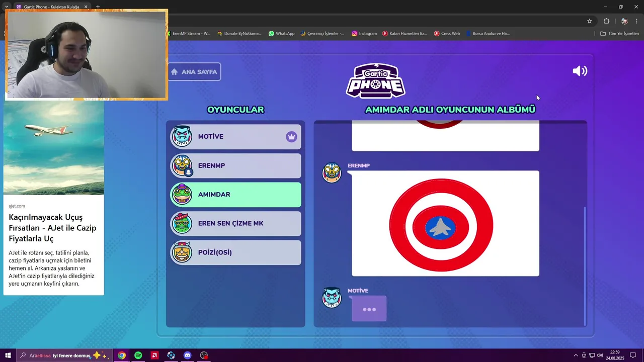Image resolution: width=644 pixels, height=362 pixels.
Task: Open the tab search dropdown arrow
Action: 6,7
